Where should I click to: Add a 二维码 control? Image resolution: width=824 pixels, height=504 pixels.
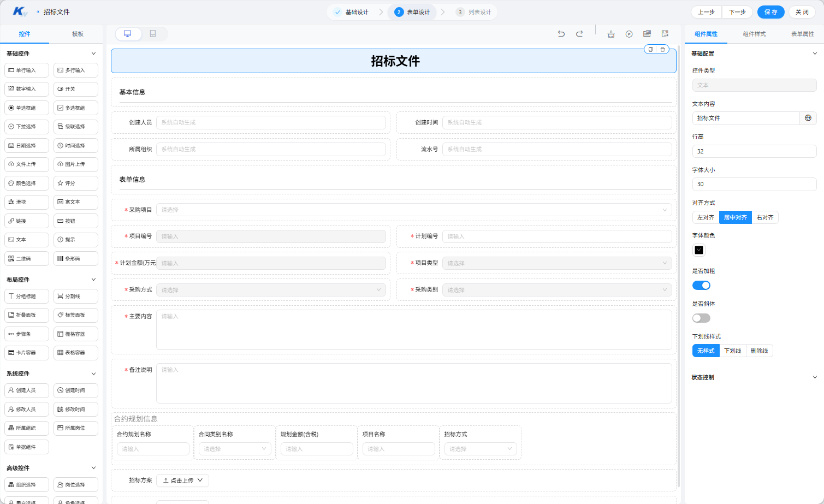(x=27, y=259)
